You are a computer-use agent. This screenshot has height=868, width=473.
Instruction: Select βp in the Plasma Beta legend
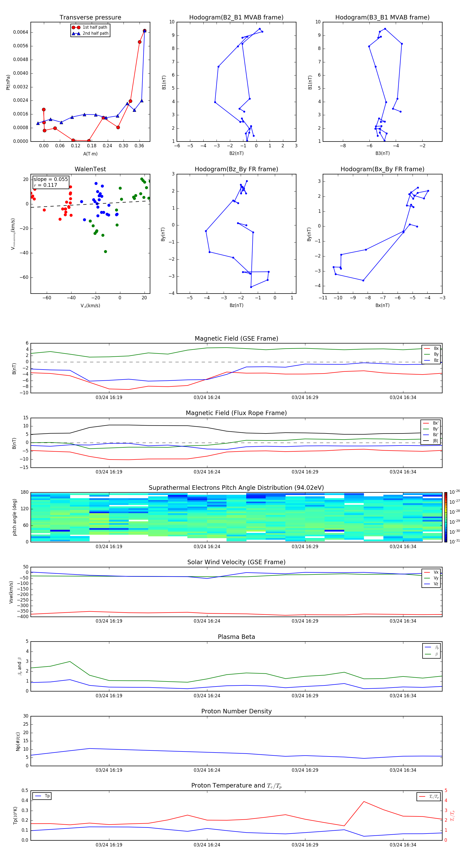coord(432,647)
